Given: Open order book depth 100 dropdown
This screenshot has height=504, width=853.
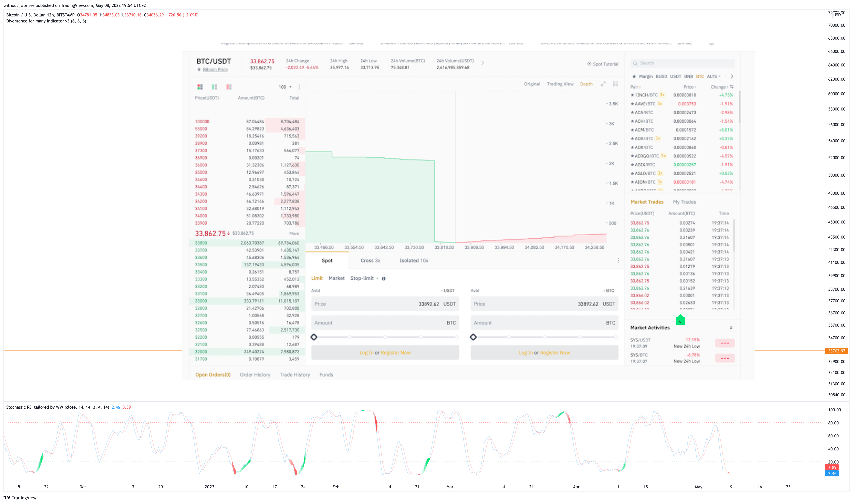Looking at the screenshot, I should pyautogui.click(x=285, y=87).
